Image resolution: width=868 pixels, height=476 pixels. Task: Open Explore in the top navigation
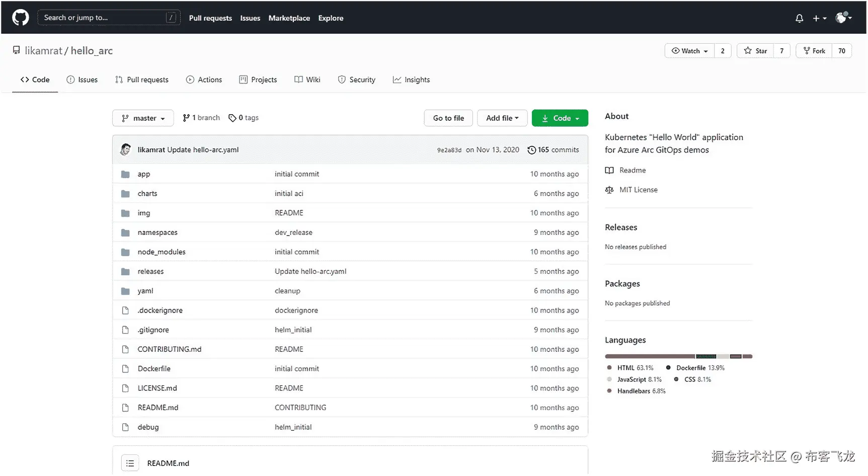coord(331,18)
